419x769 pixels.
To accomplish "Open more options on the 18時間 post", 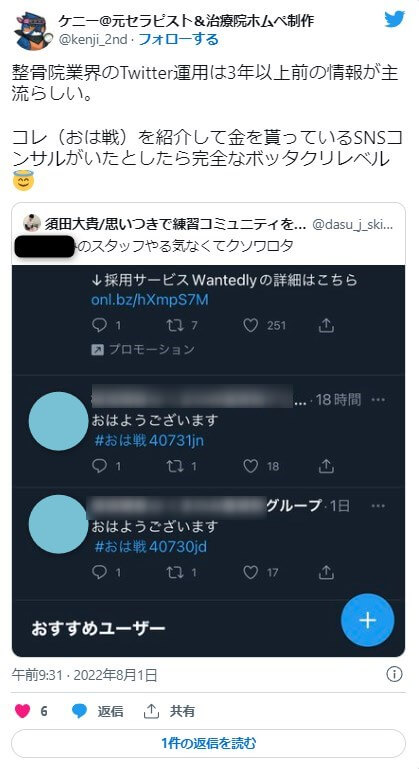I will click(378, 400).
